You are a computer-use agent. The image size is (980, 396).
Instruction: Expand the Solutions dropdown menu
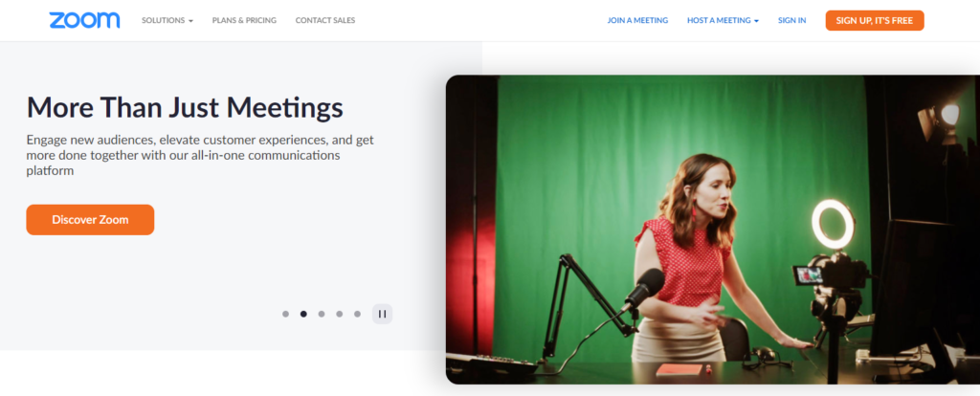(167, 20)
